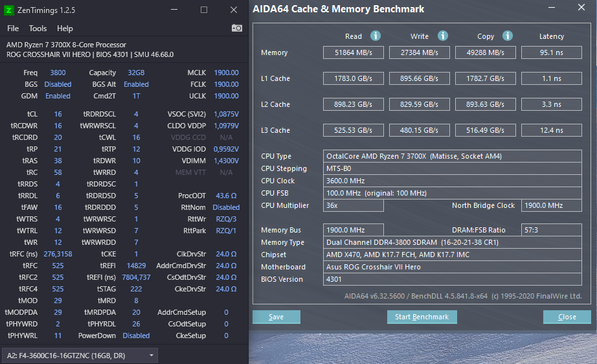Image resolution: width=597 pixels, height=364 pixels.
Task: Click the info icon next to Read
Action: (x=376, y=36)
